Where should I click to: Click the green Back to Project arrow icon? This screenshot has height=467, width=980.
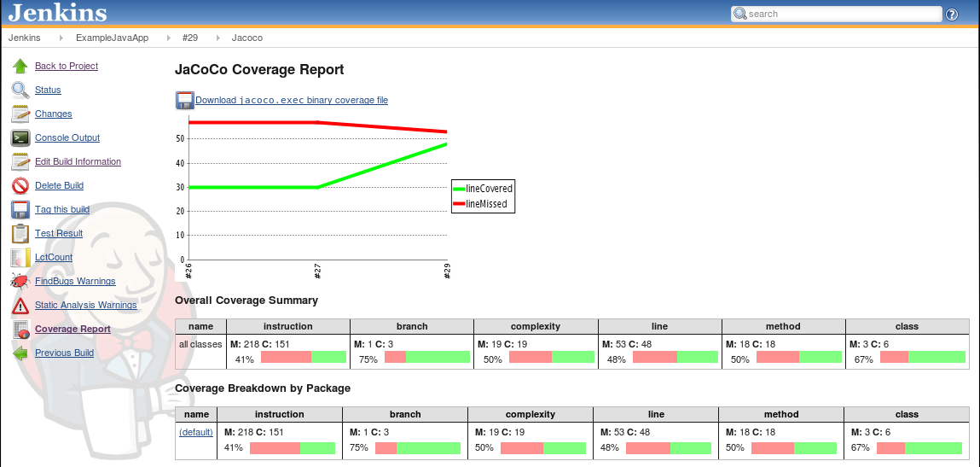pos(20,67)
